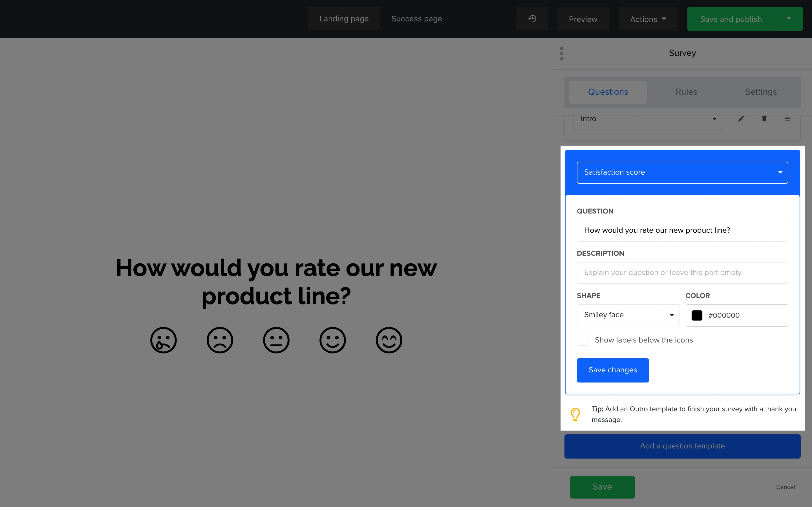
Task: Switch to the Rules tab
Action: tap(686, 92)
